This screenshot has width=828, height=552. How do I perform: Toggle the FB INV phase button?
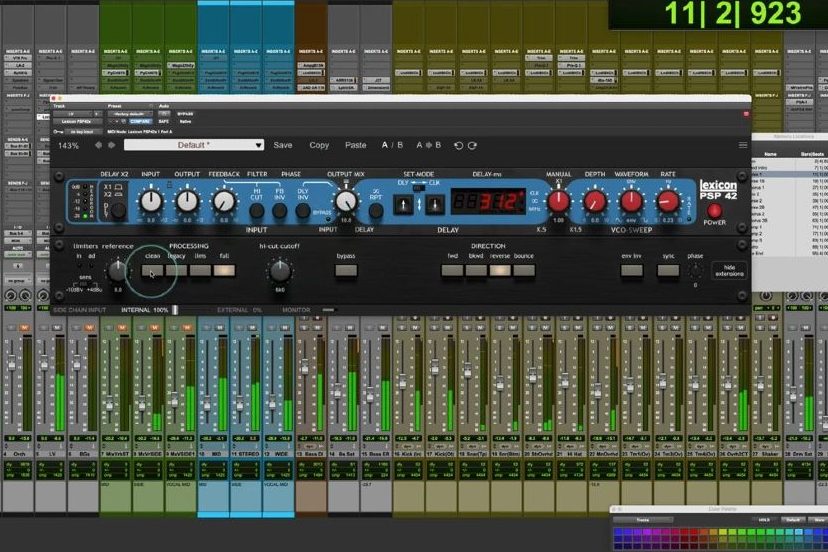pyautogui.click(x=279, y=210)
